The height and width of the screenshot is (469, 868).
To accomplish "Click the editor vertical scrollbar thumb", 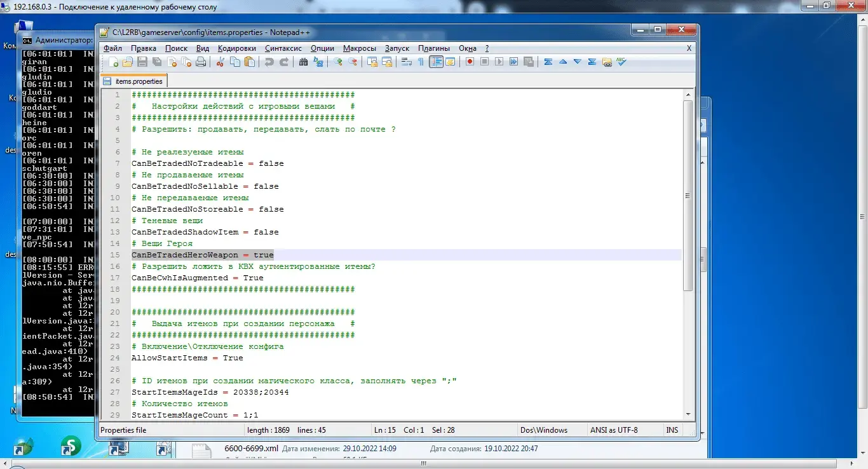I will (688, 196).
